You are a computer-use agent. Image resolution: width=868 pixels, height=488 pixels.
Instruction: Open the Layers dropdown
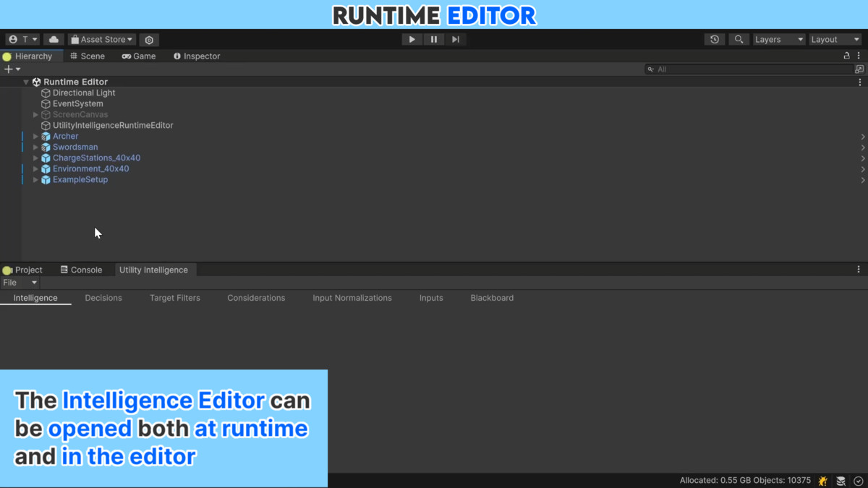tap(779, 40)
